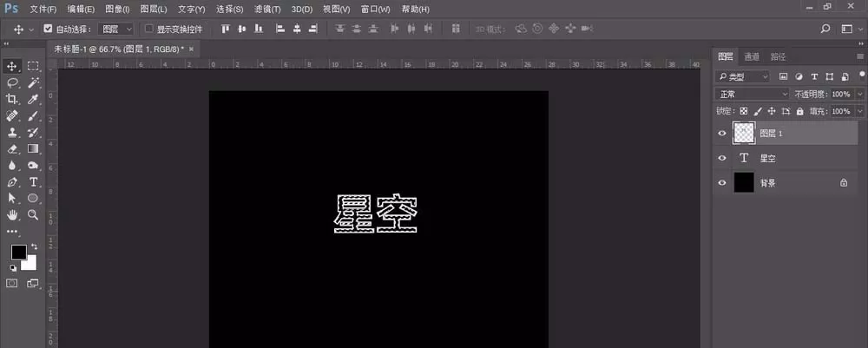Open the blend mode 正常 dropdown
The width and height of the screenshot is (868, 348).
pos(752,94)
